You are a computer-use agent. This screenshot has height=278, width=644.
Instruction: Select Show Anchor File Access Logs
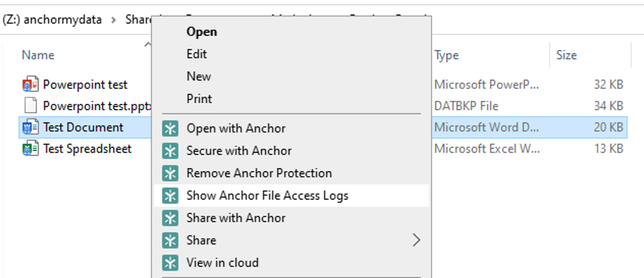coord(267,196)
